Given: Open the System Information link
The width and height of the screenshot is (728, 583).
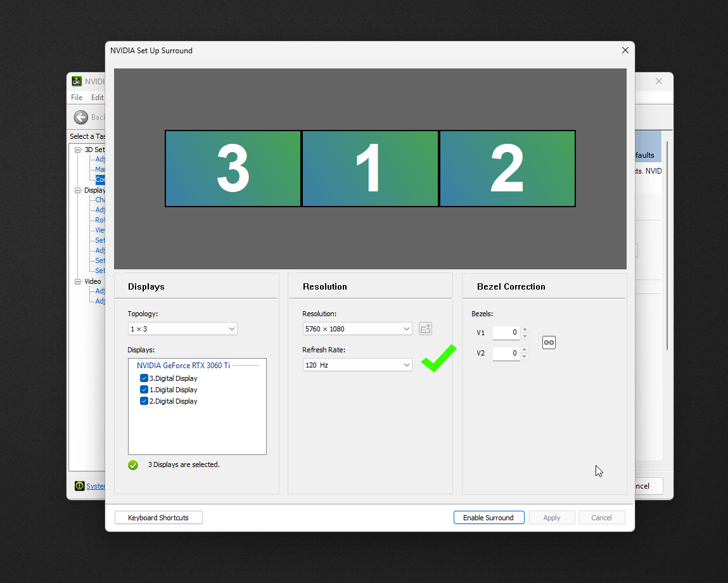Looking at the screenshot, I should 96,486.
